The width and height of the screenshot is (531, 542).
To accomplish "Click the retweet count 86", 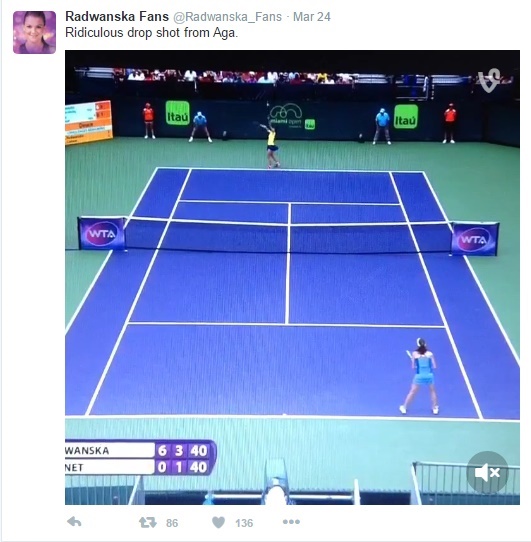I will tap(172, 523).
